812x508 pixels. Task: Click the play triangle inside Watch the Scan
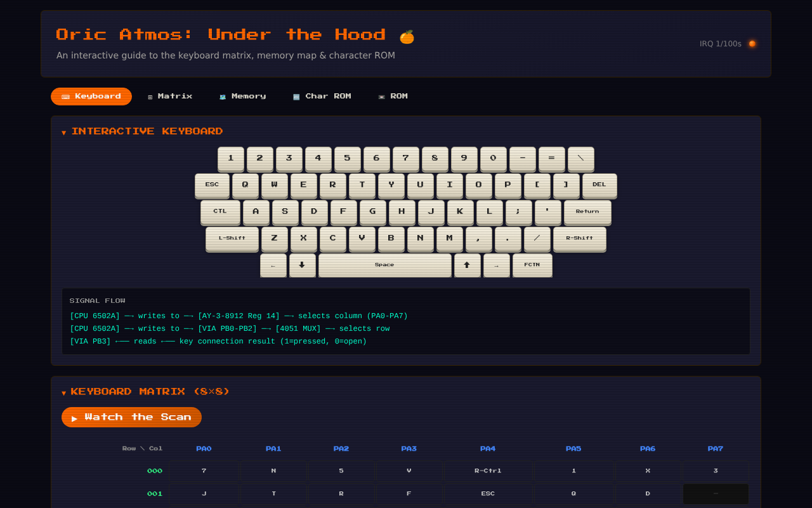[x=74, y=418]
